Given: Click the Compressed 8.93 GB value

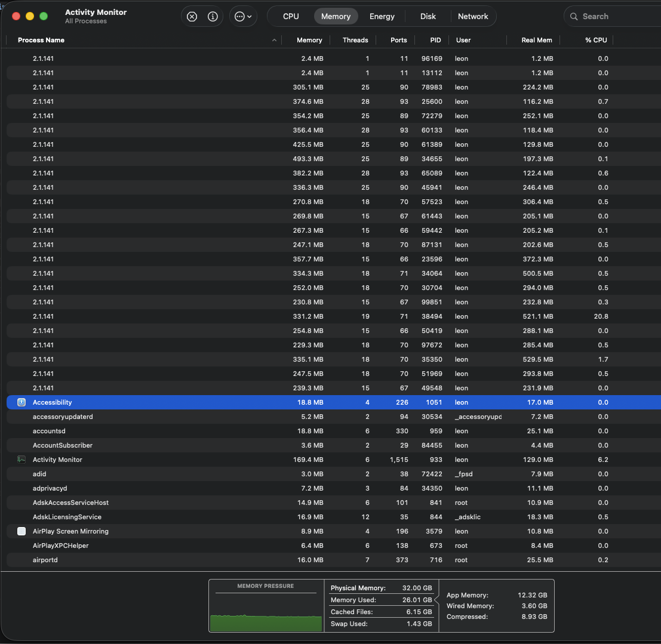Looking at the screenshot, I should [534, 617].
